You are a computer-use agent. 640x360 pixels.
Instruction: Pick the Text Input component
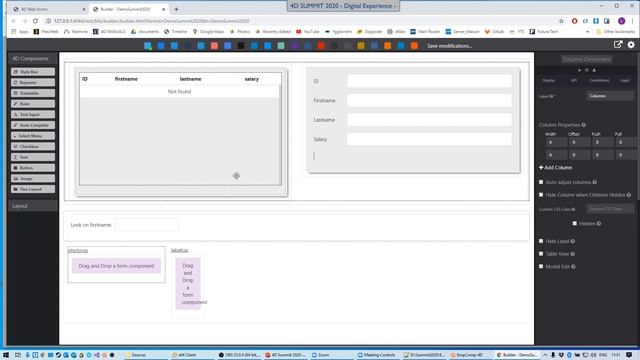point(33,115)
